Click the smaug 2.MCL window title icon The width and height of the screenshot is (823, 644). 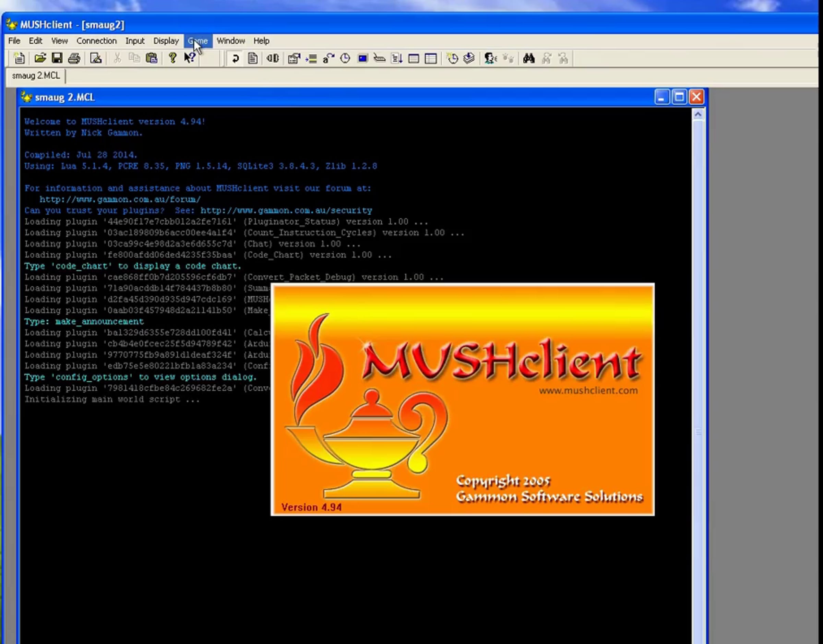pos(26,97)
